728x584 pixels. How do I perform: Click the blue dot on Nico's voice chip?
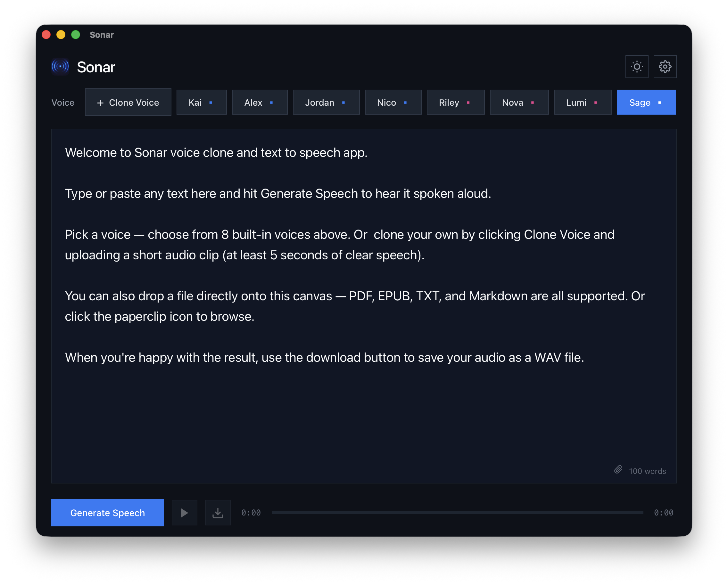[405, 102]
